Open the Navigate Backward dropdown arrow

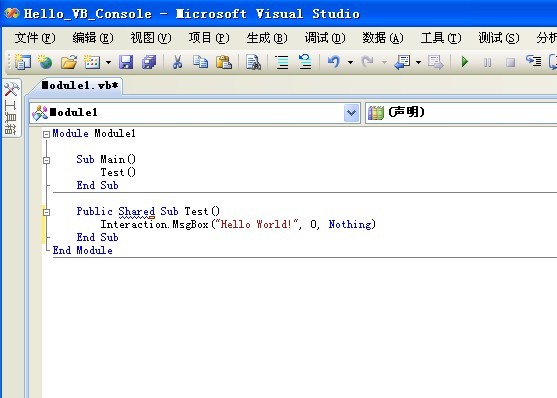click(x=418, y=63)
